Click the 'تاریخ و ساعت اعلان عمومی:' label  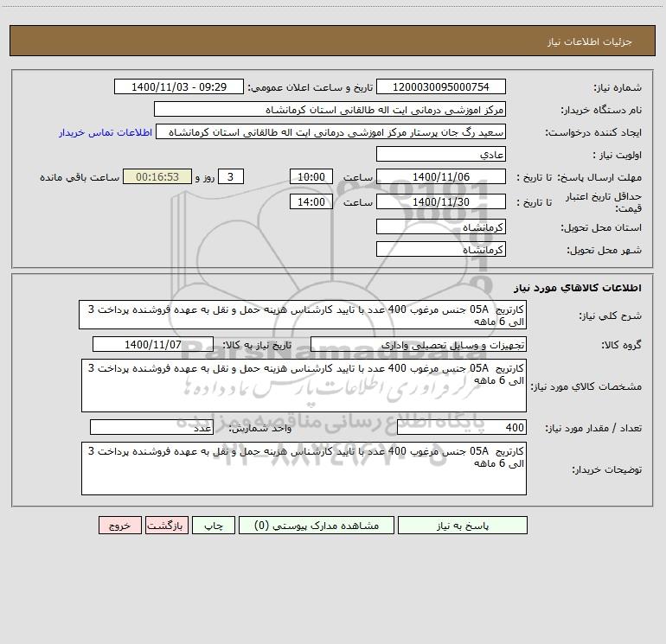coord(310,87)
